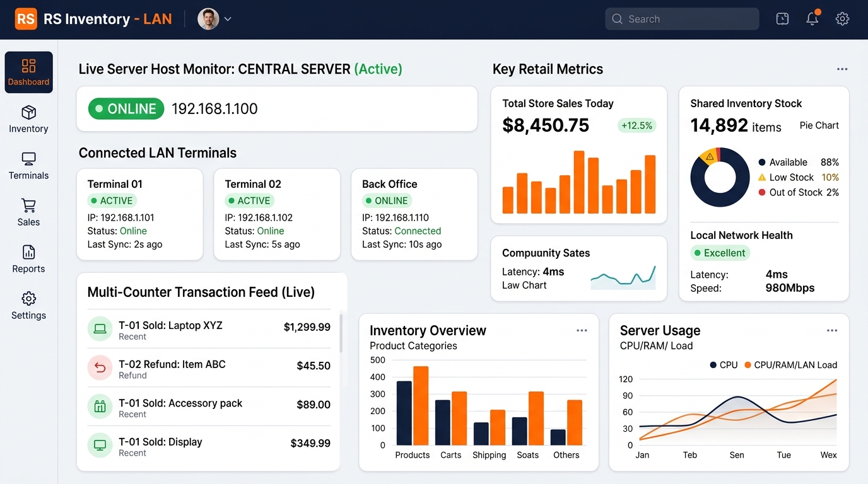Click the Available dark legend dot
The image size is (868, 484).
[x=762, y=163]
